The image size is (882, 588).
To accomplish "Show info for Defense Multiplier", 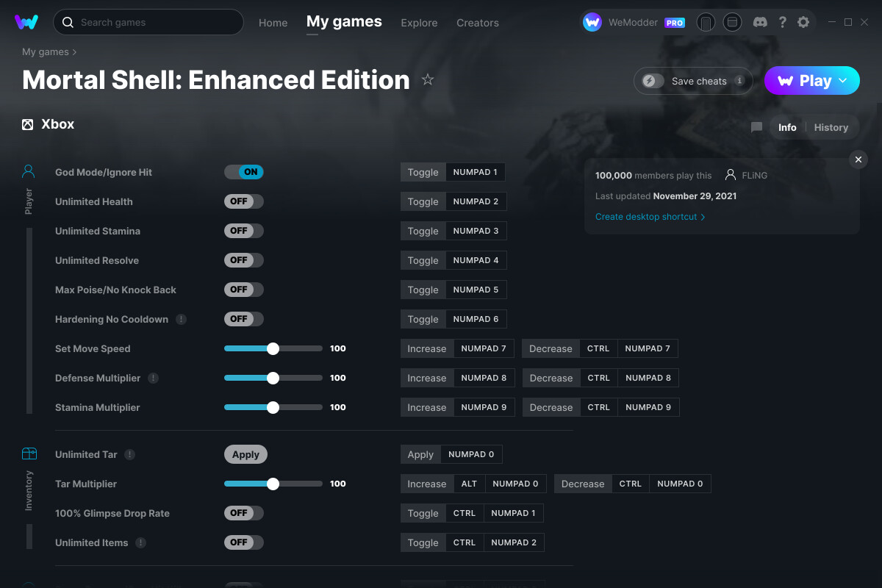I will click(153, 378).
